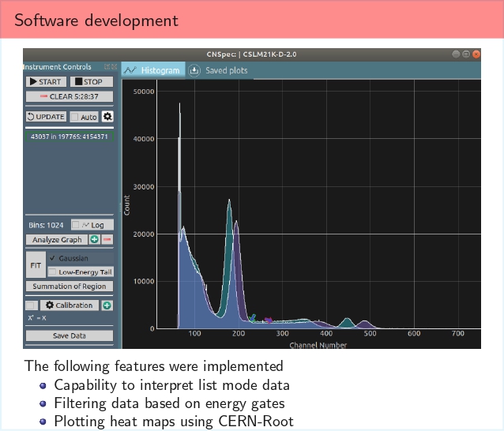Click the Summation of Region button

pos(70,287)
